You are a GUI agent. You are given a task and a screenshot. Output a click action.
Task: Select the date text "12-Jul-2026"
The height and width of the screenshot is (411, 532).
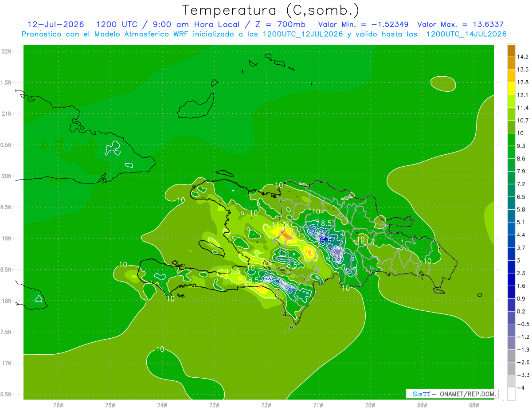[x=56, y=24]
